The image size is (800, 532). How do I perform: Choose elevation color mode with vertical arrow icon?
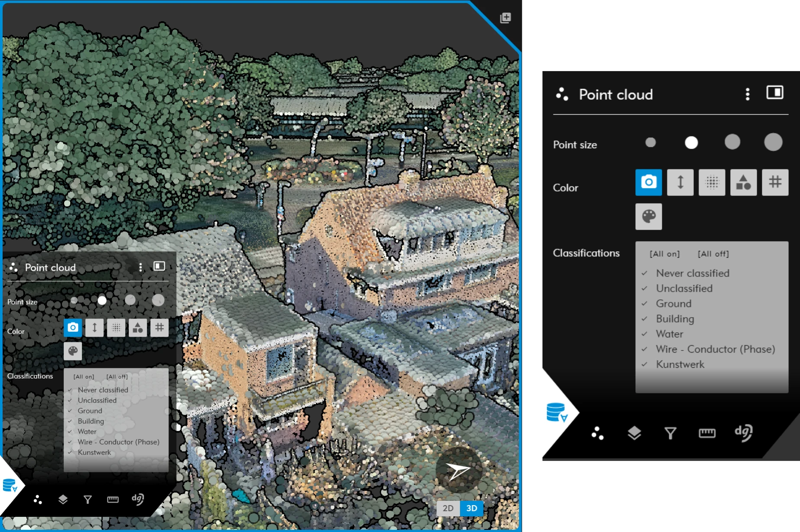[680, 182]
